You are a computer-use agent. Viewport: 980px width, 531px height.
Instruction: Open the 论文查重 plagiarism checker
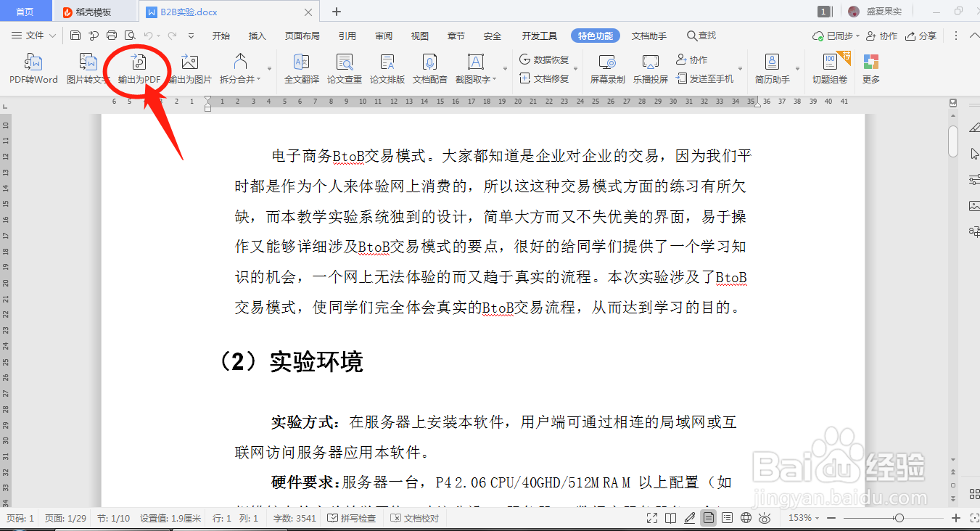pyautogui.click(x=344, y=69)
